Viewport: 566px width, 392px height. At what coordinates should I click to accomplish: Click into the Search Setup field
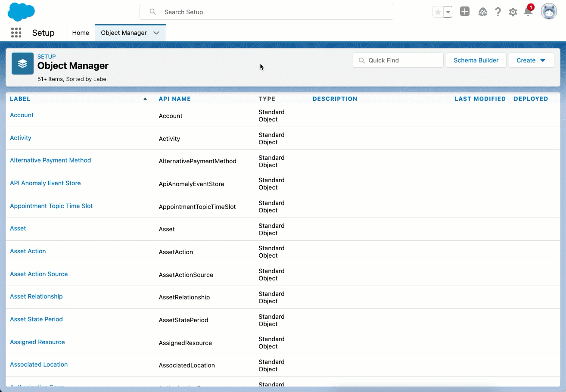click(x=266, y=12)
